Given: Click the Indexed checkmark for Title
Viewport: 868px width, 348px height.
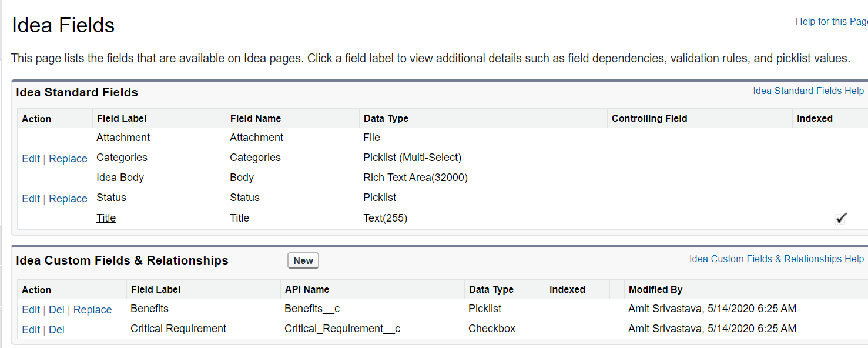Looking at the screenshot, I should click(840, 219).
